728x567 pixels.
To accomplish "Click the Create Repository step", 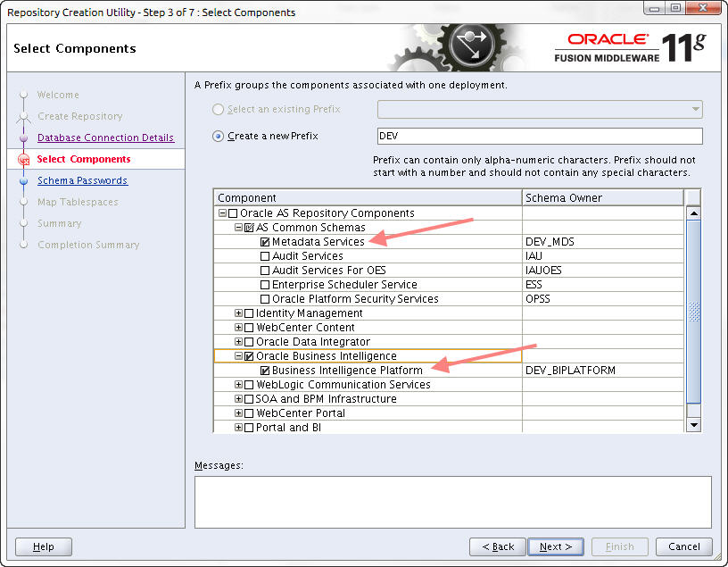I will coord(80,116).
